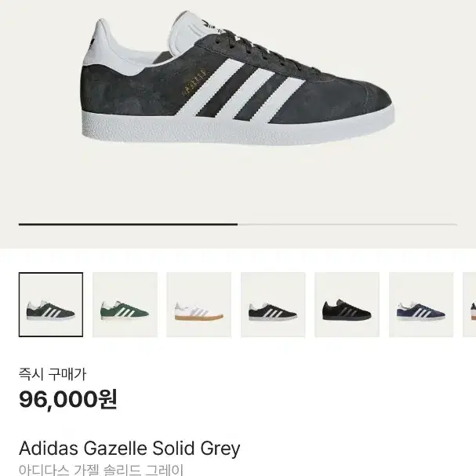Image resolution: width=476 pixels, height=476 pixels.
Task: Pick the black with white stripes thumbnail
Action: coord(273,304)
